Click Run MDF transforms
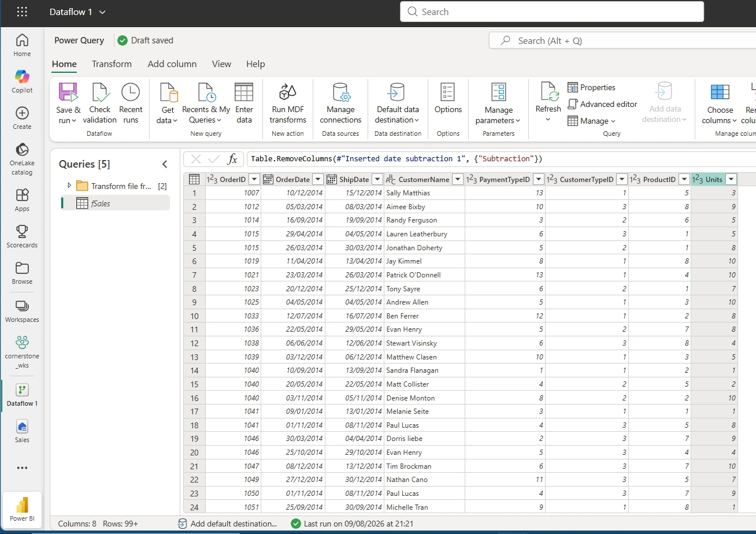The height and width of the screenshot is (534, 756). (288, 103)
